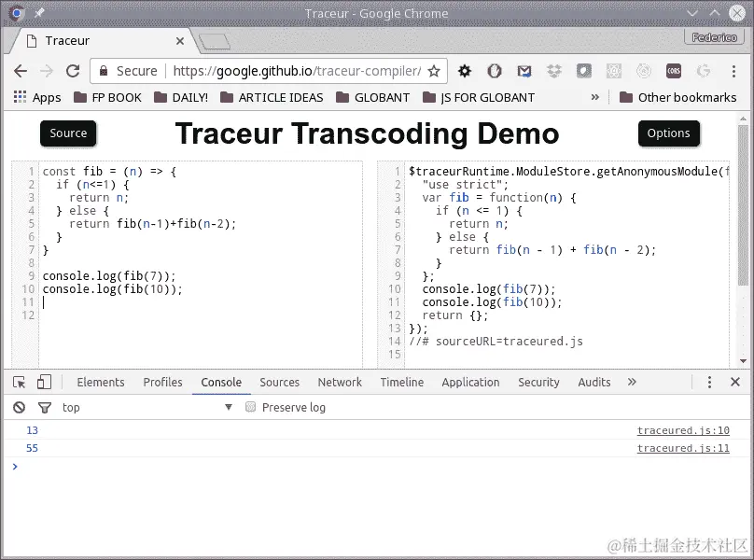Click the sourceURL=traceured.js comment line
This screenshot has height=560, width=754.
coord(496,342)
